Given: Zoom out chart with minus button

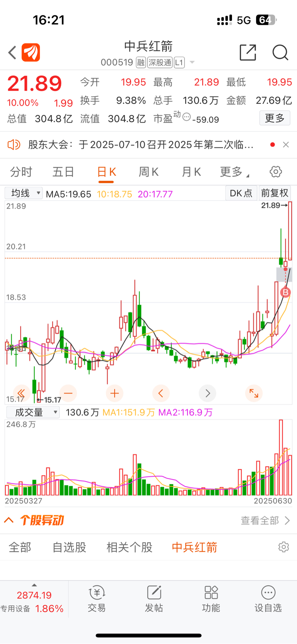Looking at the screenshot, I should pyautogui.click(x=68, y=393).
